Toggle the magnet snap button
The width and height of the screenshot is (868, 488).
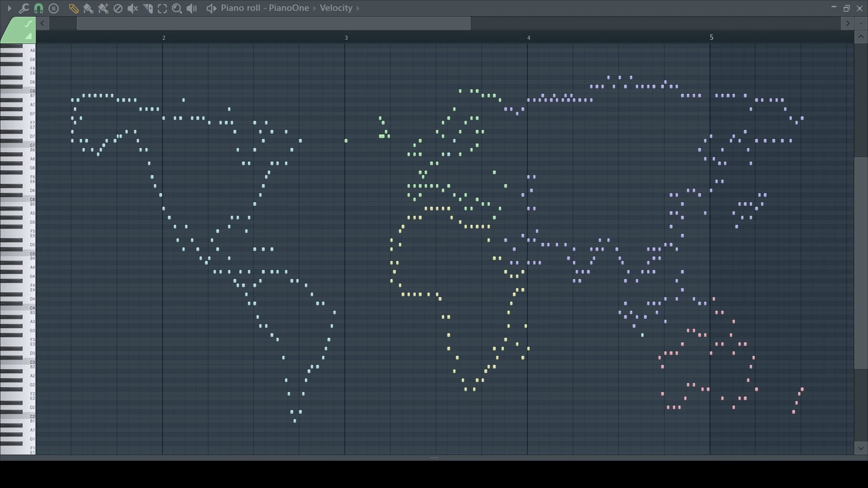point(38,8)
